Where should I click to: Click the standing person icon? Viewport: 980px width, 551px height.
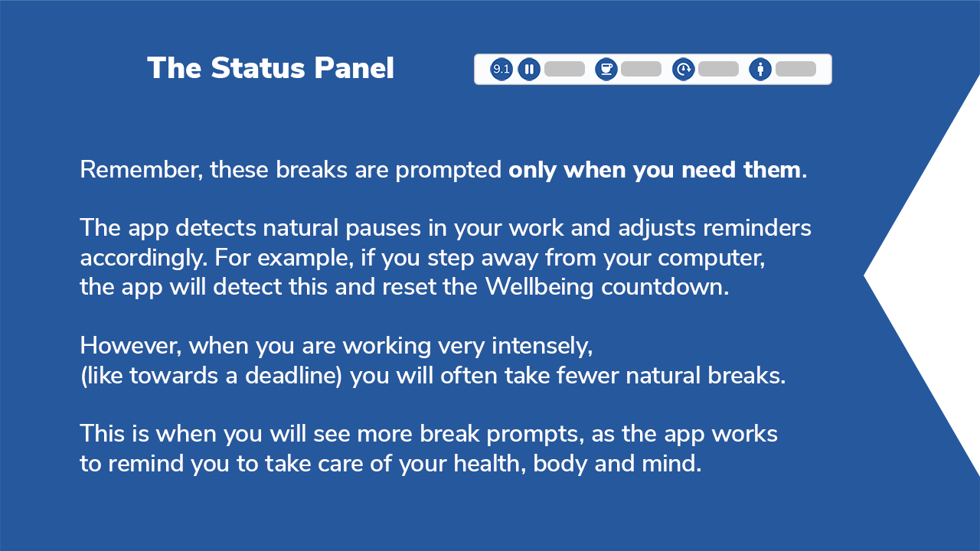pos(760,70)
